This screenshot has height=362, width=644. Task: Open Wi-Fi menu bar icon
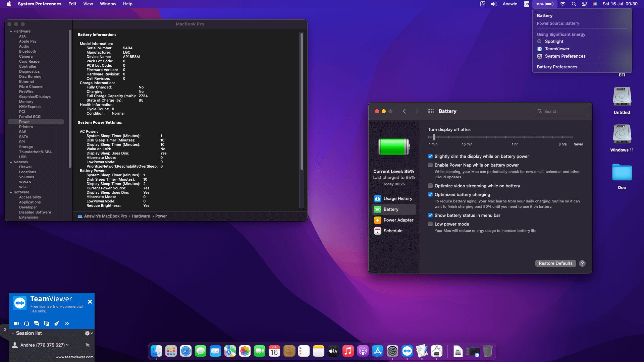[563, 4]
